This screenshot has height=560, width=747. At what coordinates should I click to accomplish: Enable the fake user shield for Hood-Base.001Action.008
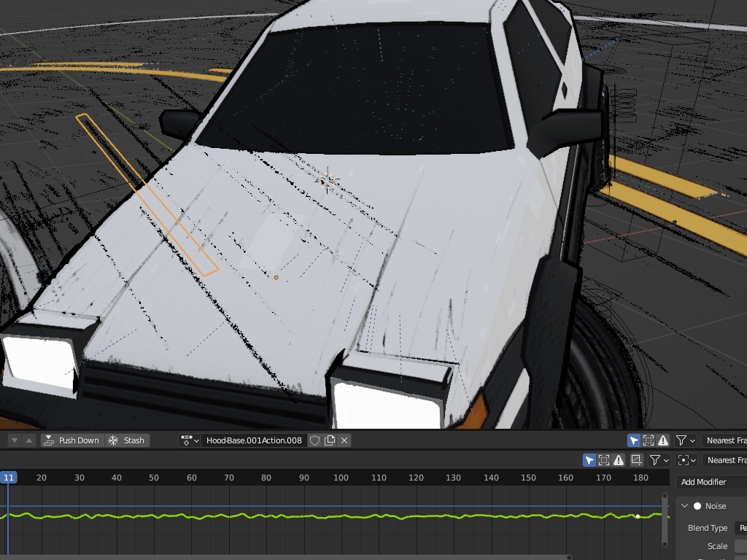(314, 440)
